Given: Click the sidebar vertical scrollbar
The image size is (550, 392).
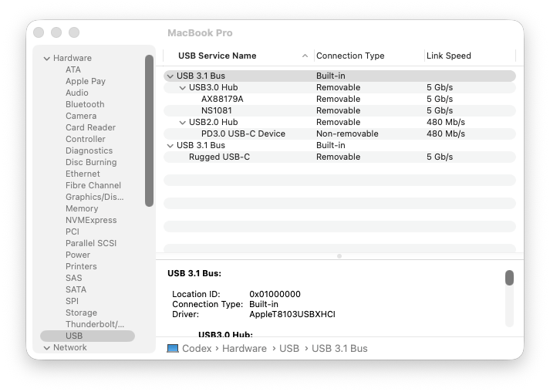Looking at the screenshot, I should point(149,131).
